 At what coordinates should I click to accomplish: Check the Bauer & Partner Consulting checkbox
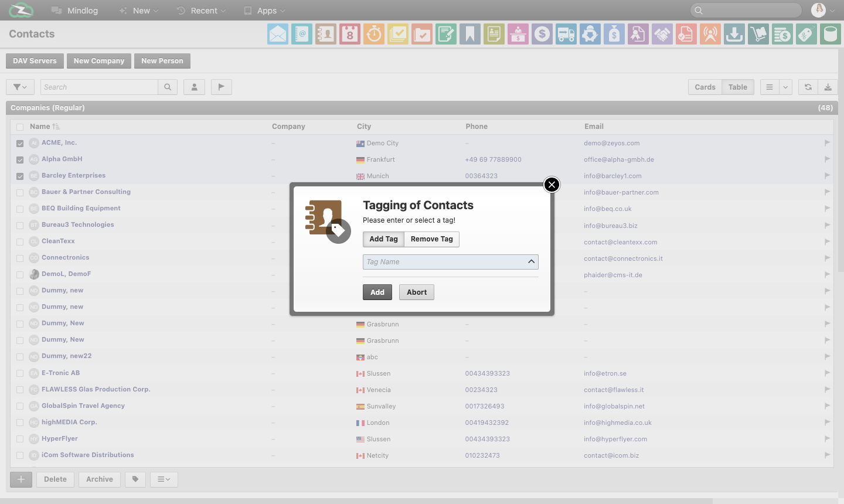click(20, 193)
